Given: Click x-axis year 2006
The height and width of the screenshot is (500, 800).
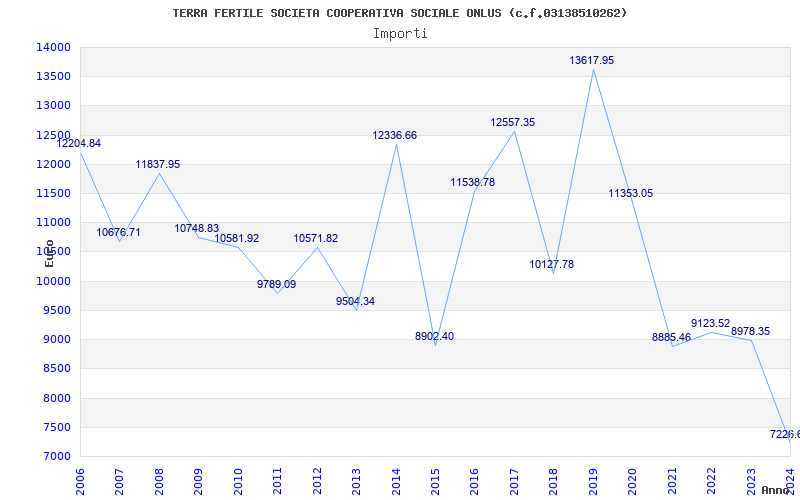Looking at the screenshot, I should point(80,481).
